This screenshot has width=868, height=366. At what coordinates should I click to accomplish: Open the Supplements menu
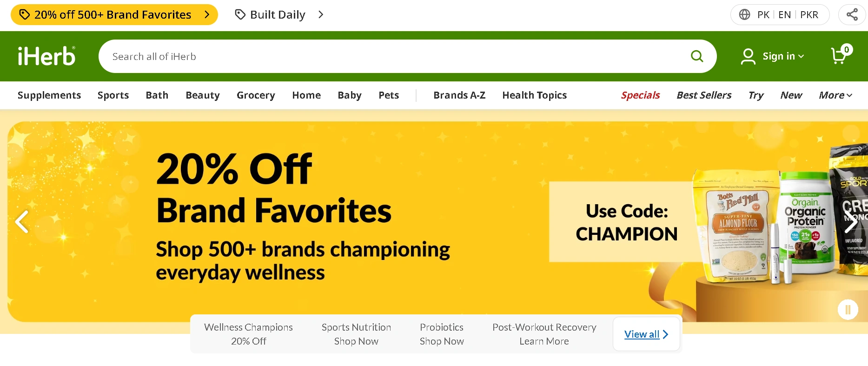click(x=49, y=95)
